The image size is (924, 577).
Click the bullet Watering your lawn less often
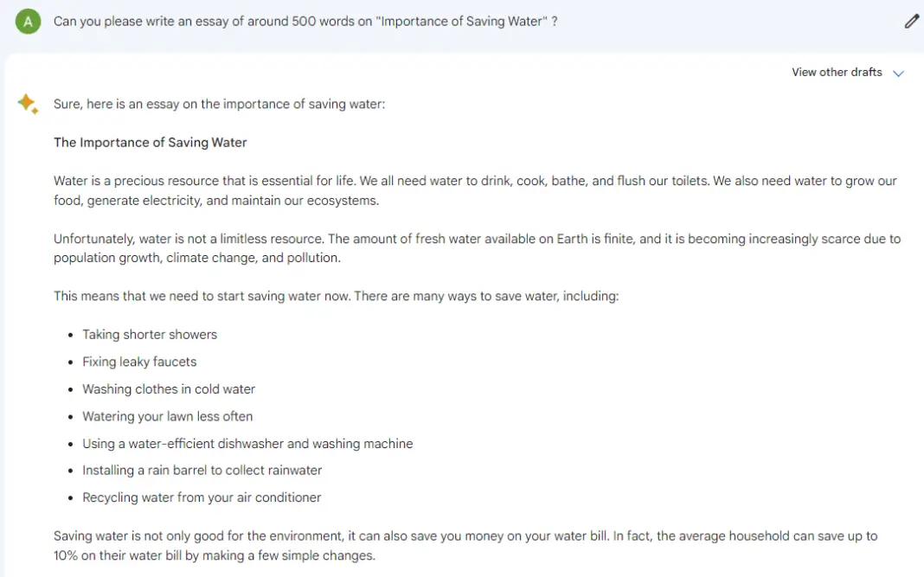coord(167,416)
